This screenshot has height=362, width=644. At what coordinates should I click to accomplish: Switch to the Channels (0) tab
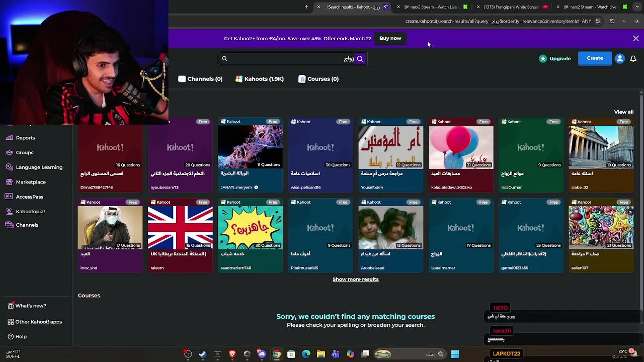200,79
